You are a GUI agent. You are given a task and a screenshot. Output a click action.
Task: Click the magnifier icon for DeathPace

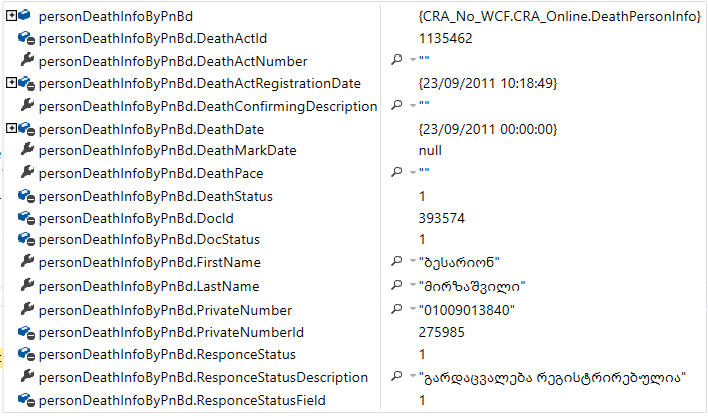click(397, 174)
